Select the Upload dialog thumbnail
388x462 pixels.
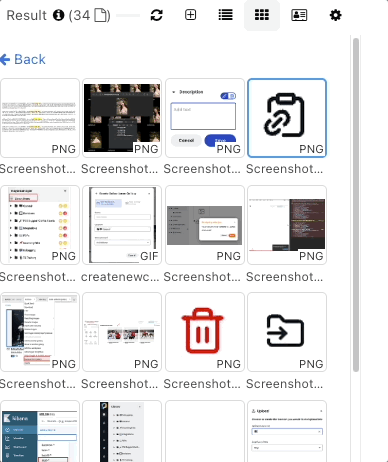pos(287,431)
